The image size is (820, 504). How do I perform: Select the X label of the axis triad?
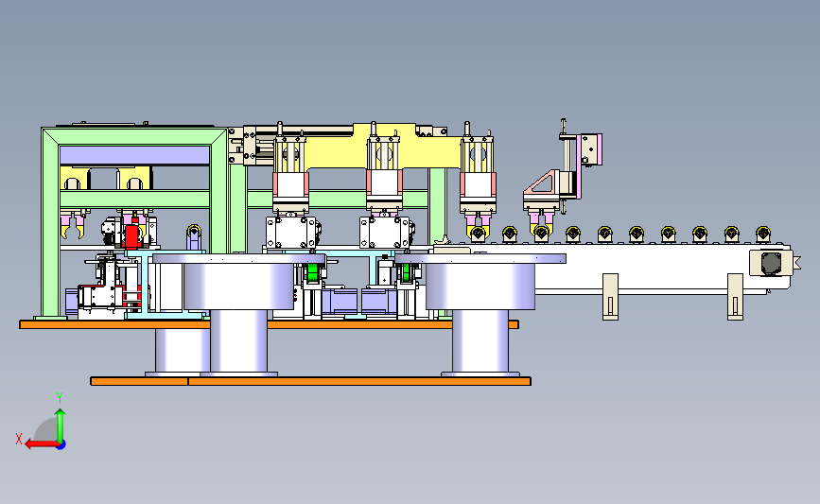(x=19, y=439)
